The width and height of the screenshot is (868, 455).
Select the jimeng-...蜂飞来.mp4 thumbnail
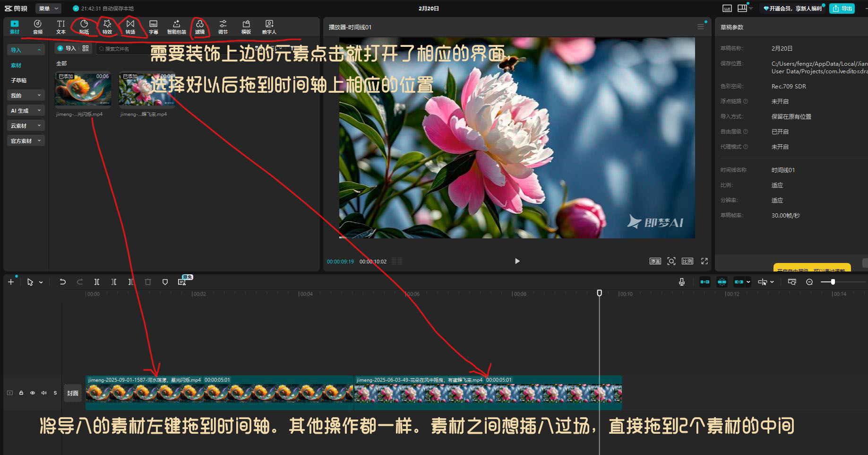point(146,90)
